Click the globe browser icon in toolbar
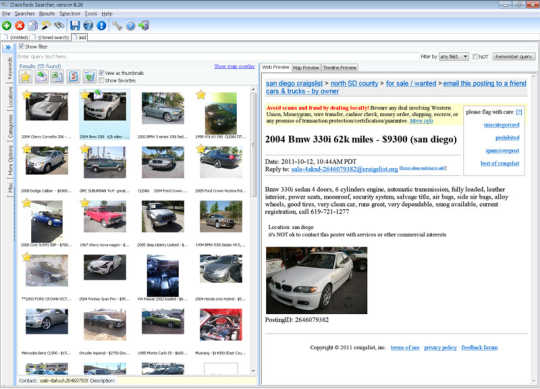The width and height of the screenshot is (540, 389). pyautogui.click(x=88, y=25)
